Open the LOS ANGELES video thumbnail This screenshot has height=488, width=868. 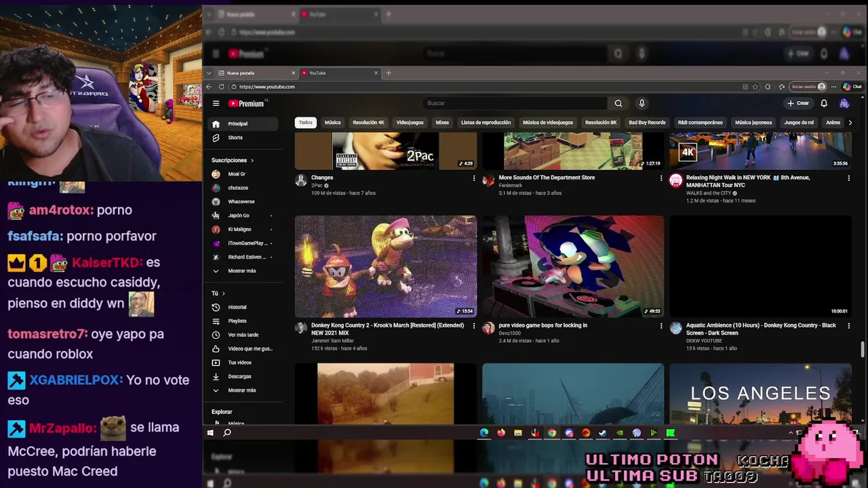click(x=760, y=394)
